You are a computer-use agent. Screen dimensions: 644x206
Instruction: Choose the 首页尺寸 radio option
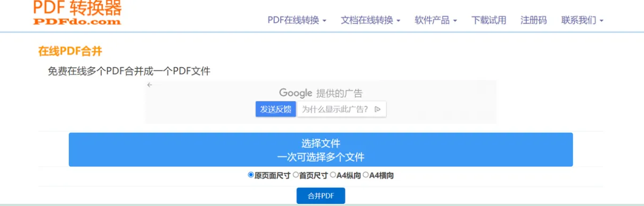point(296,175)
